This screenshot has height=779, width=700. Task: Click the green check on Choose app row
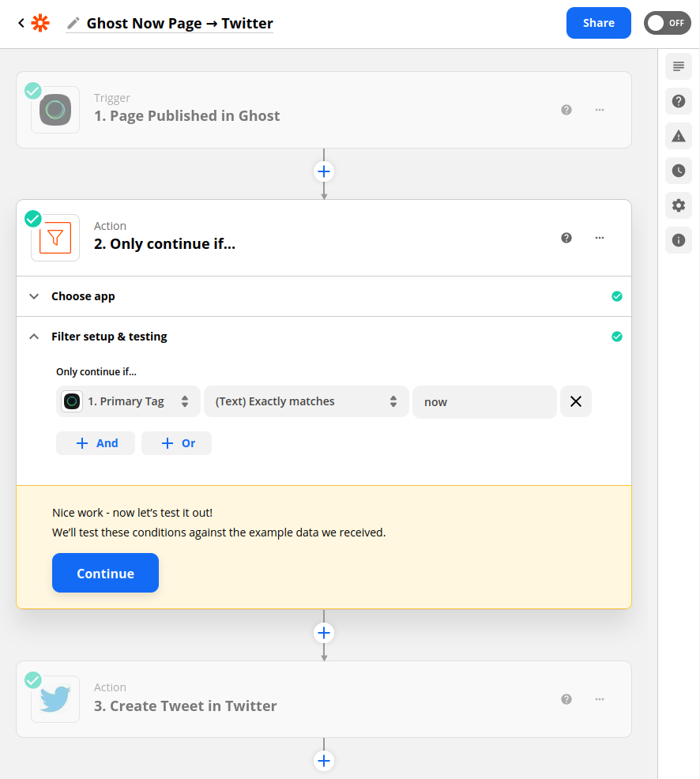pos(617,296)
